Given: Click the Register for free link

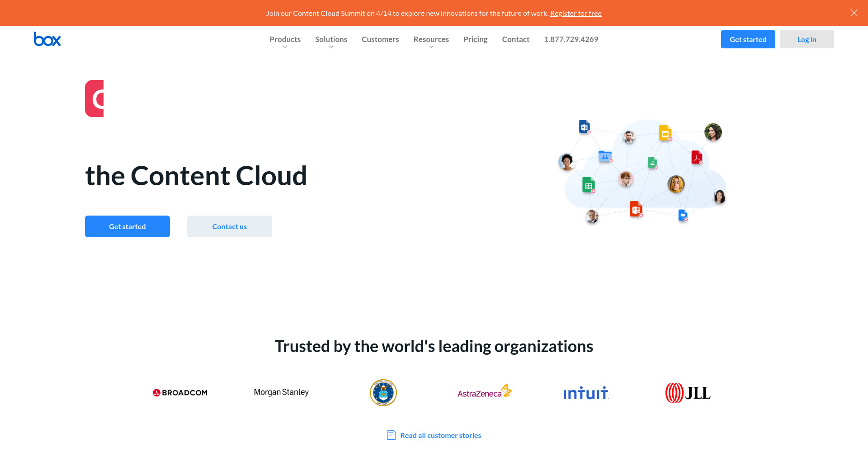Looking at the screenshot, I should pos(576,13).
